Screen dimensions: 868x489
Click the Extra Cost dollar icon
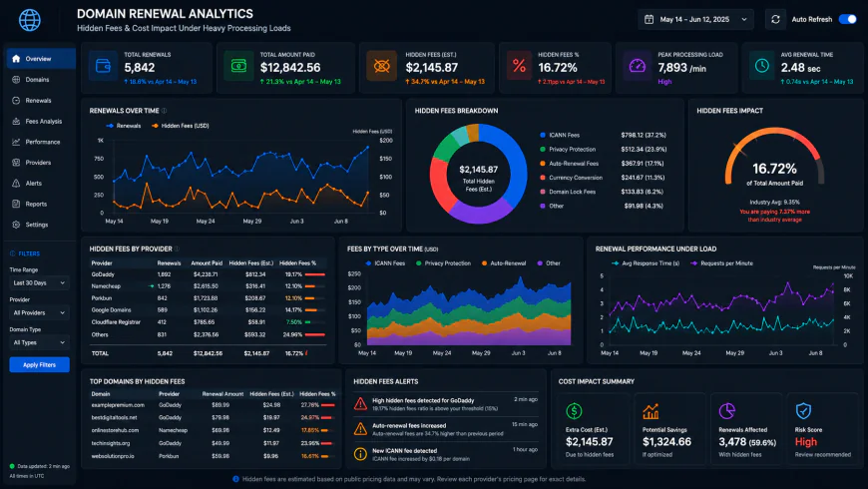[574, 411]
